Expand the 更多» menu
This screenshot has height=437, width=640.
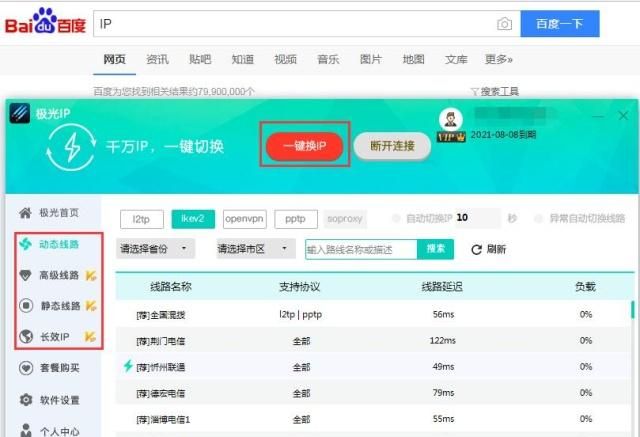[x=498, y=60]
